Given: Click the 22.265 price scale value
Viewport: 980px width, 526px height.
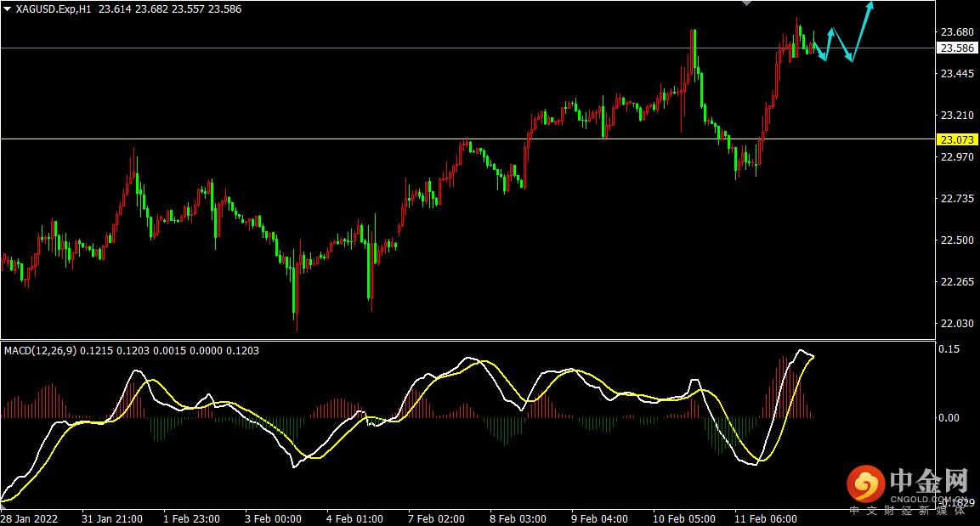Looking at the screenshot, I should pos(957,282).
